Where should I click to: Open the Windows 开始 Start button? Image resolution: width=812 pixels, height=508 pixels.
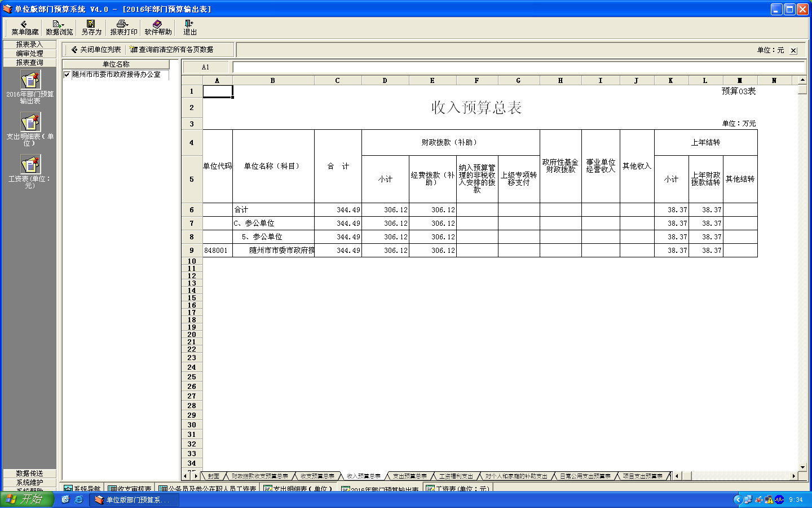(x=27, y=500)
